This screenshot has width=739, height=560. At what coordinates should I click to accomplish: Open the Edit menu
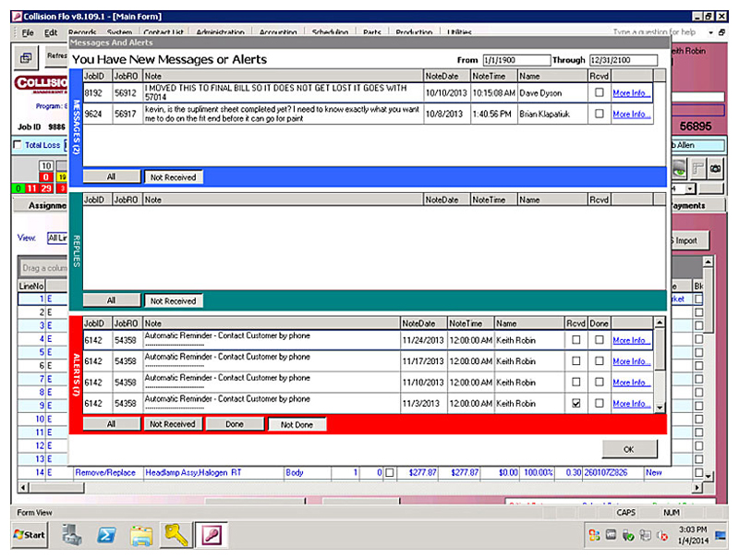coord(51,32)
